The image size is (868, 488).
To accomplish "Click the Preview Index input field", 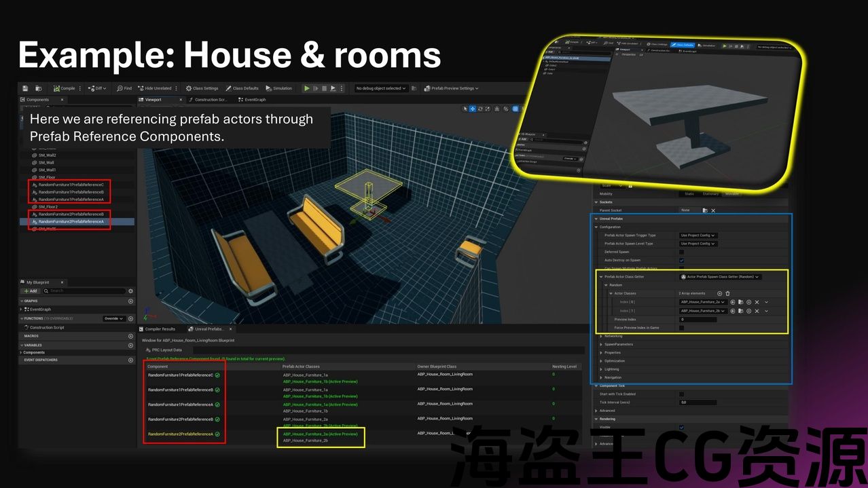I will pyautogui.click(x=698, y=319).
